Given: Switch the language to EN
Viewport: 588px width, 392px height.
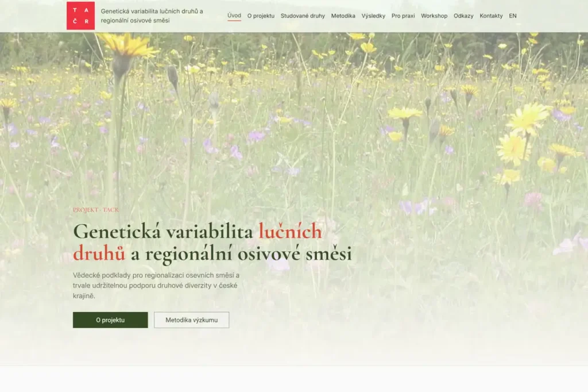Looking at the screenshot, I should click(513, 16).
